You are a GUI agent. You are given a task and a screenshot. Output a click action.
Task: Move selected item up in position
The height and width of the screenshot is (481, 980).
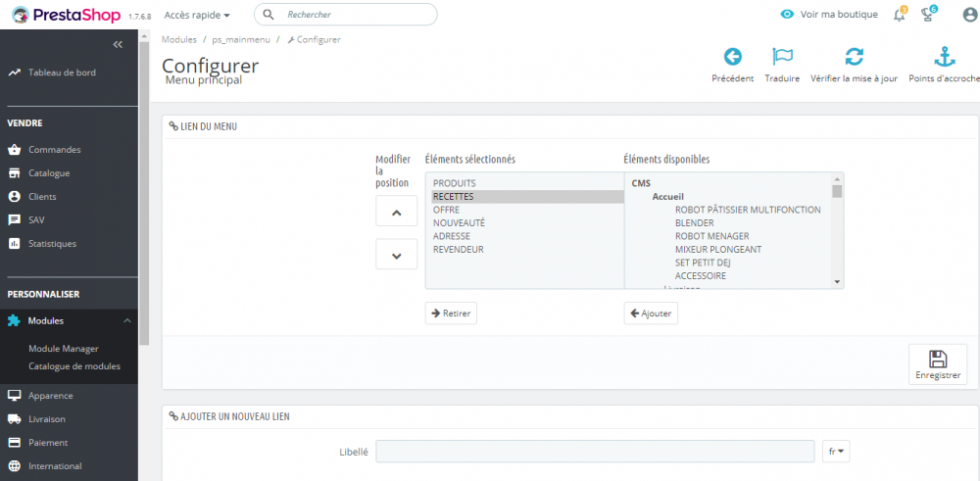(397, 212)
